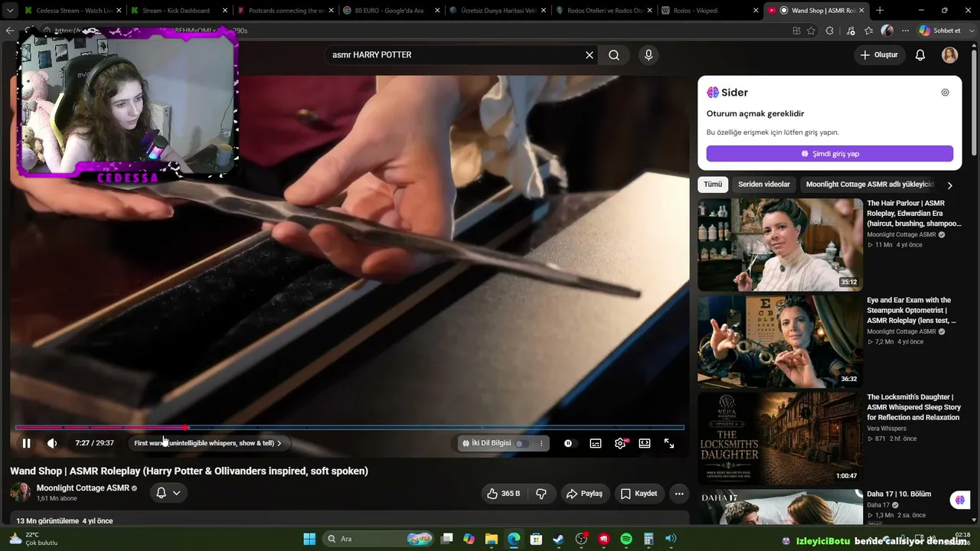Turn on video subtitles
Viewport: 980px width, 551px height.
(596, 443)
